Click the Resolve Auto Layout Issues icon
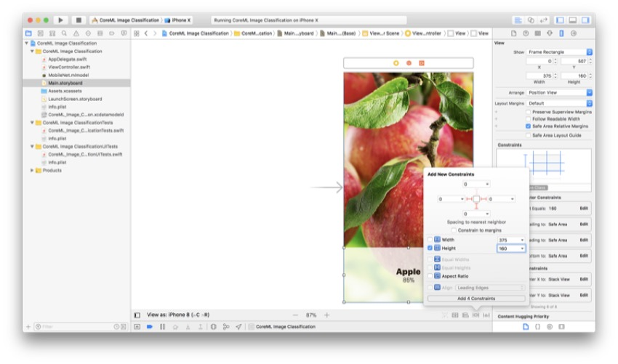This screenshot has height=364, width=618. [486, 315]
